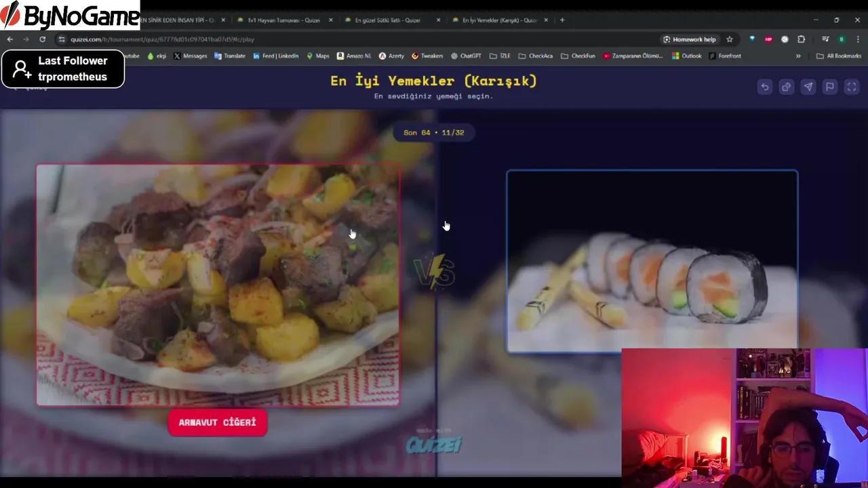Viewport: 868px width, 488px height.
Task: Expand the CheckFun bookmarks folder
Action: 578,56
